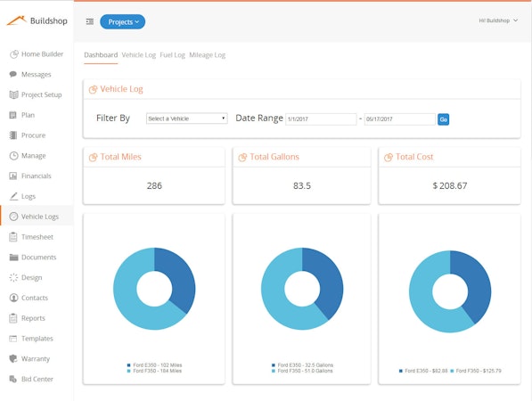Click the Financials chart icon

click(x=13, y=176)
